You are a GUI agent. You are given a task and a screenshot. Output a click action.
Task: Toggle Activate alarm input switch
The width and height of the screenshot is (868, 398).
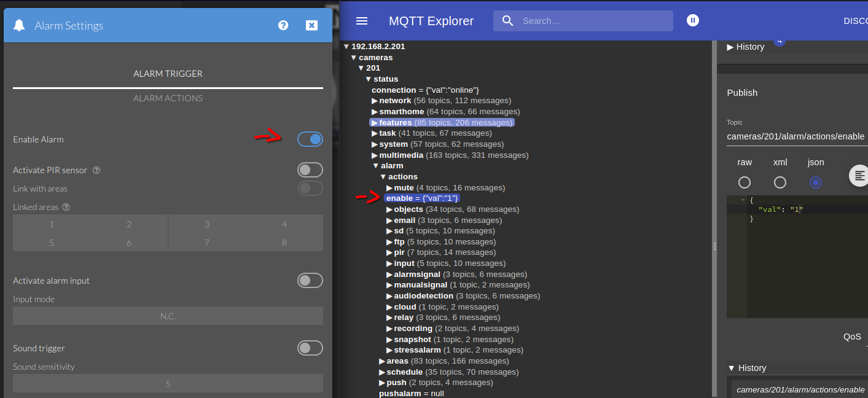[310, 281]
